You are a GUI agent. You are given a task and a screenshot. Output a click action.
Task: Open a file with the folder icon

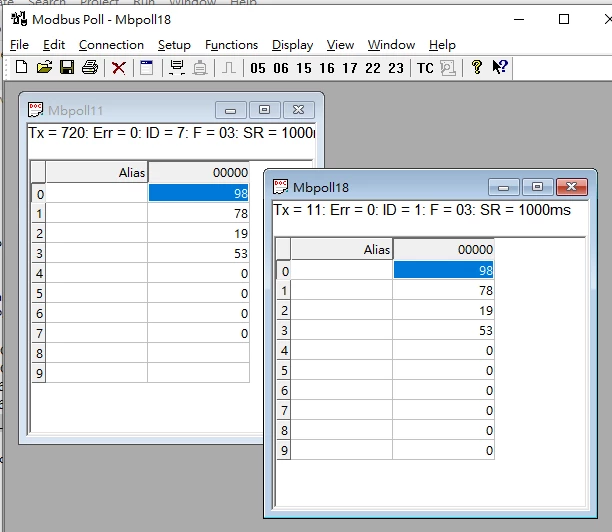tap(44, 67)
